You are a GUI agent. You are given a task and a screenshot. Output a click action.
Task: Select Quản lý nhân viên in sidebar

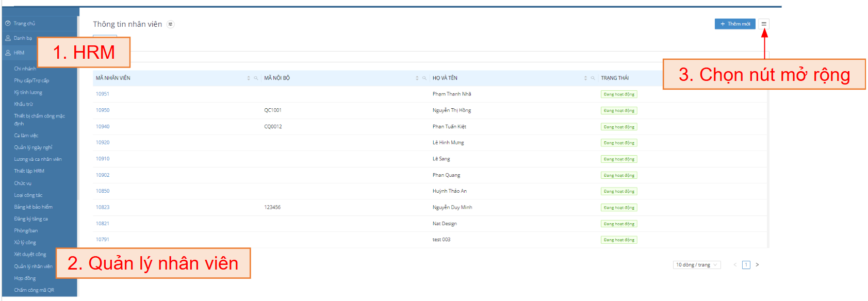coord(33,266)
